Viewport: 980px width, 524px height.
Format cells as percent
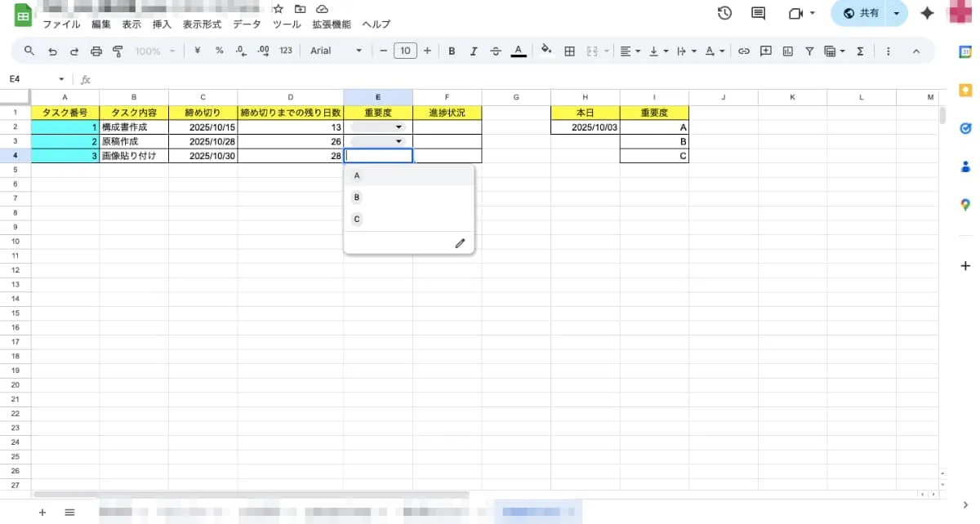pyautogui.click(x=217, y=51)
